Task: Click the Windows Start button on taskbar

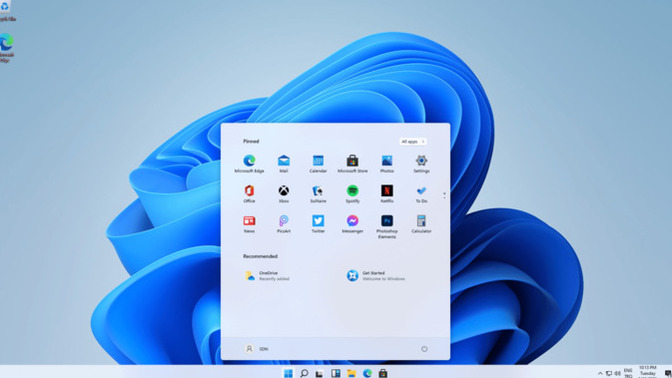Action: click(x=288, y=373)
